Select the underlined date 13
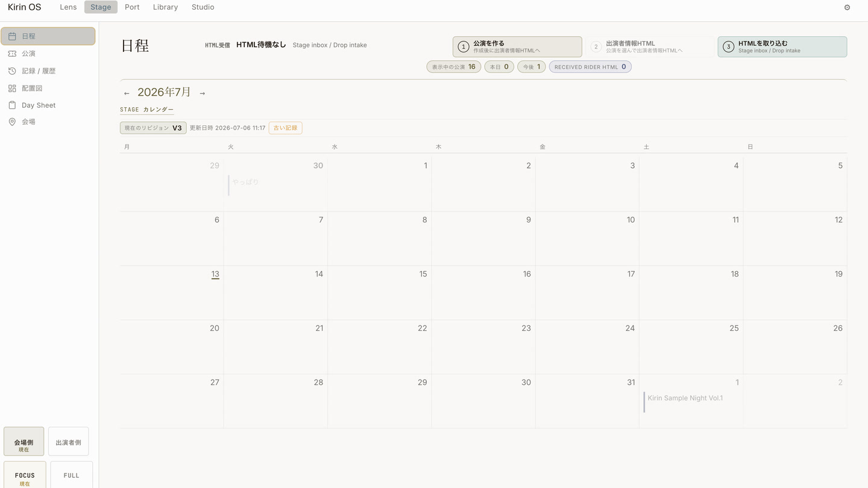 point(215,274)
